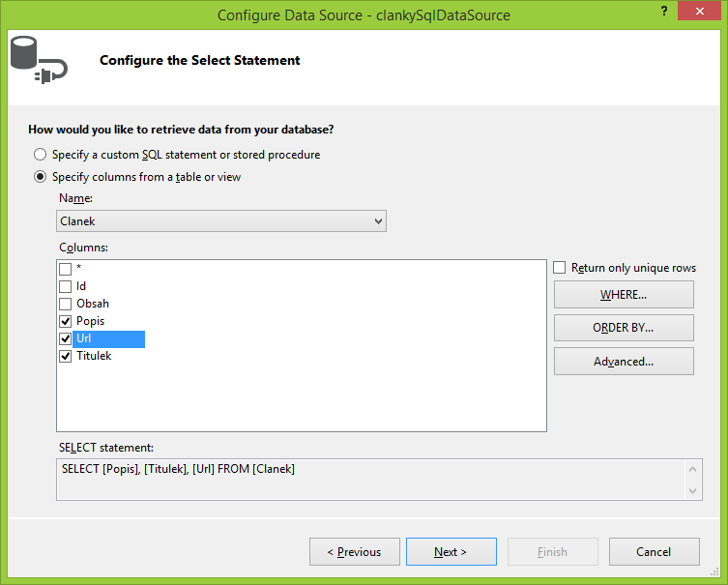728x585 pixels.
Task: Cancel the data source wizard
Action: (655, 551)
